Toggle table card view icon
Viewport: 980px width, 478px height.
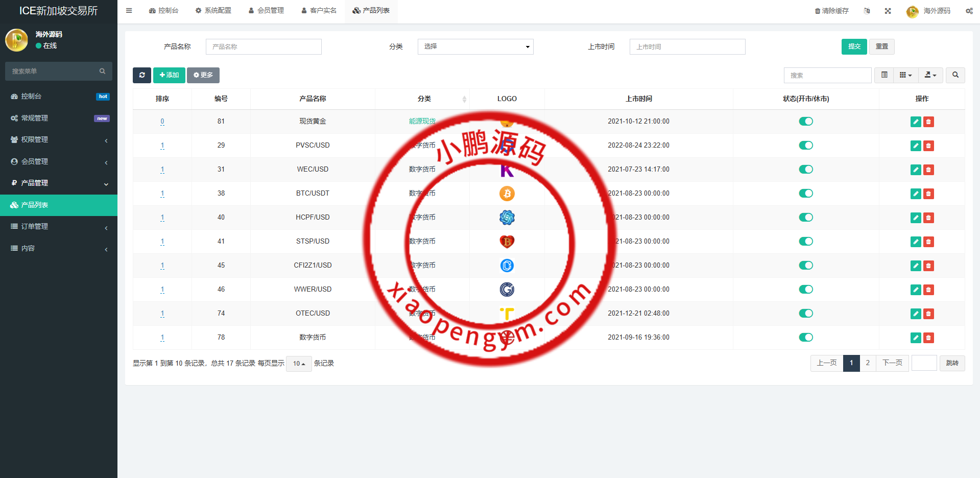point(884,75)
